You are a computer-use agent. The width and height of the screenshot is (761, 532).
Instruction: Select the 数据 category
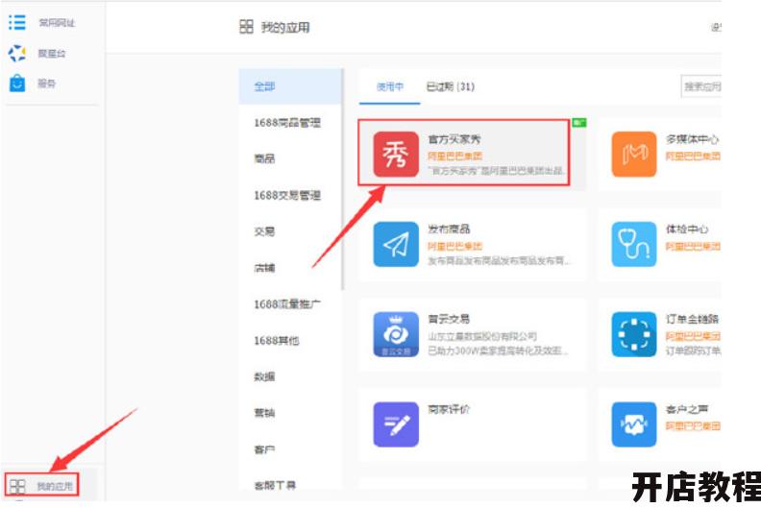point(264,376)
